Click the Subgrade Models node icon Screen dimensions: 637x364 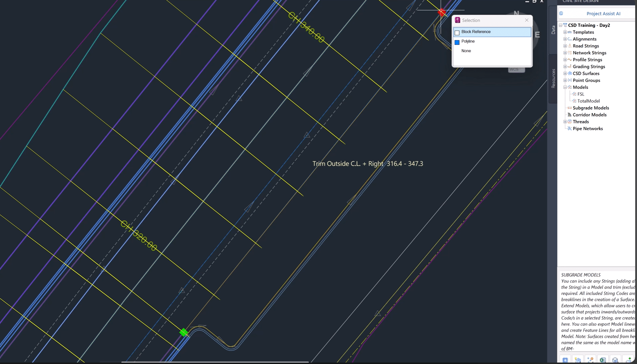coord(569,108)
